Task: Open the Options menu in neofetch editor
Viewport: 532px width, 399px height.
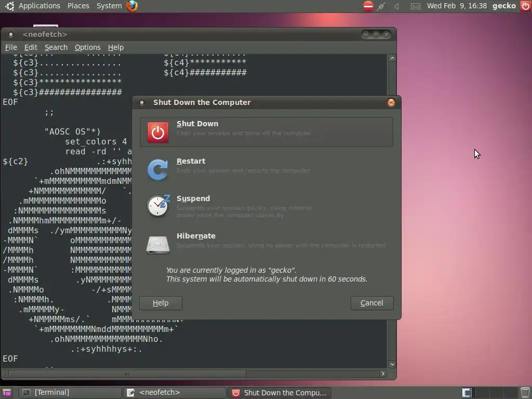Action: (87, 47)
